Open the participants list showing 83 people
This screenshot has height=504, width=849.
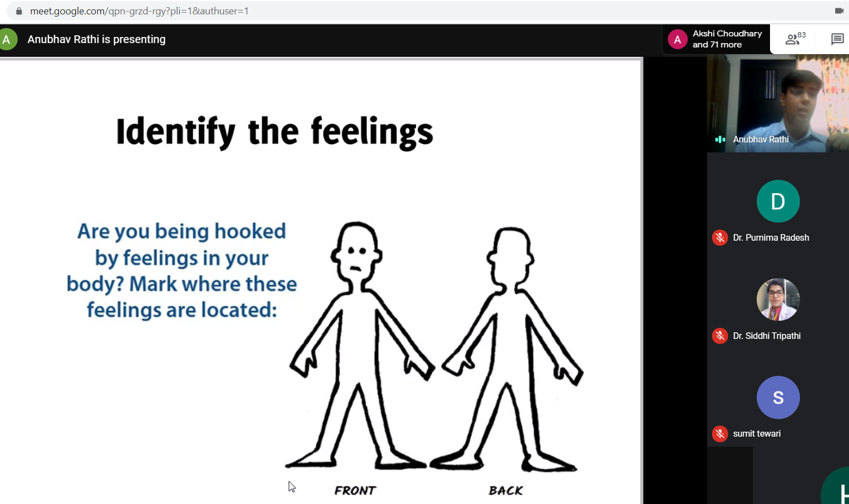[794, 39]
